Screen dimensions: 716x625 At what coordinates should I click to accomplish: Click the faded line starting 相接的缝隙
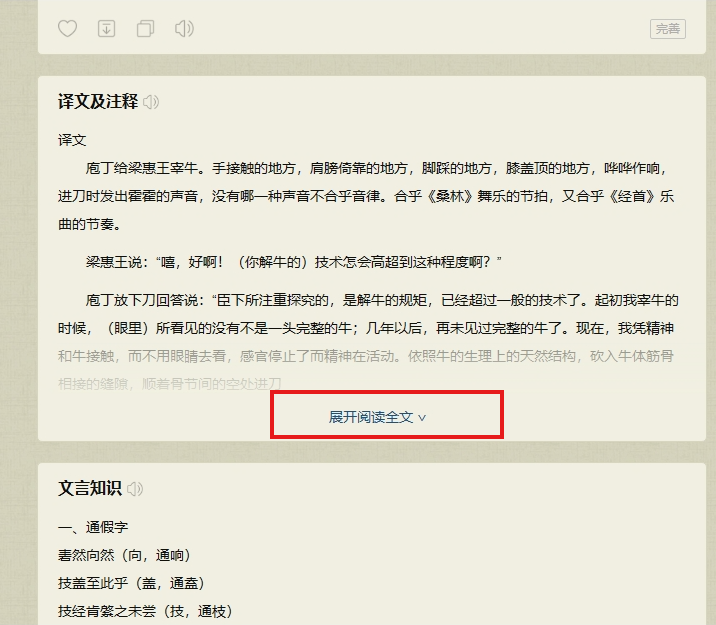coord(170,384)
